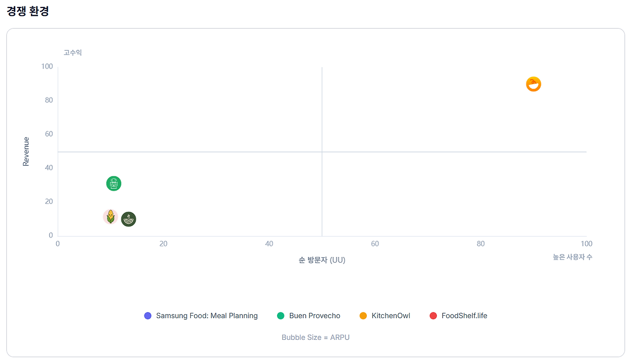Toggle the Buen Provecho green legend dot

click(x=281, y=316)
